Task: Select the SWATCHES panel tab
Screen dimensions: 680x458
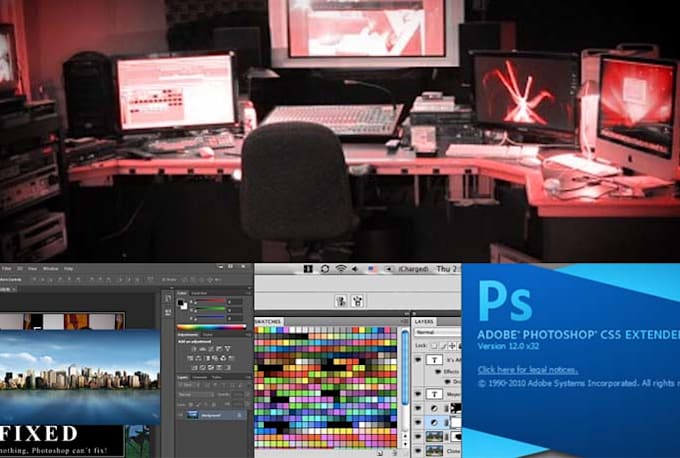Action: pyautogui.click(x=268, y=321)
